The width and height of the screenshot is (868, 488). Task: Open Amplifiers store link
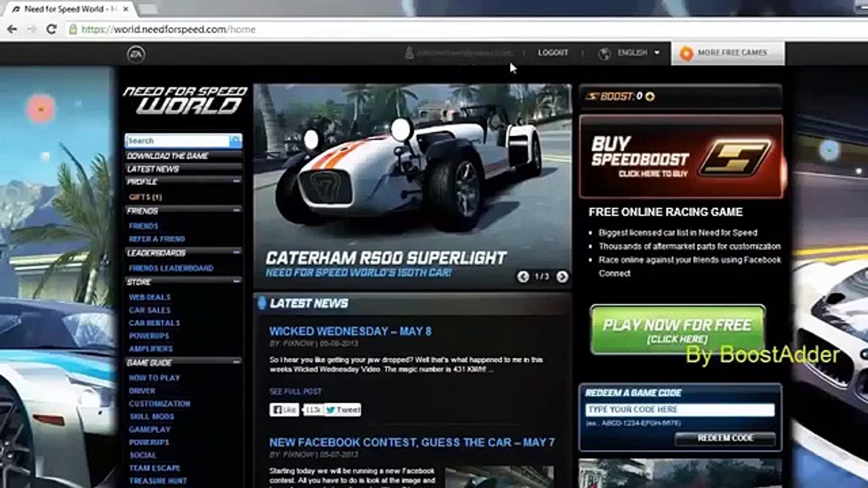click(151, 349)
